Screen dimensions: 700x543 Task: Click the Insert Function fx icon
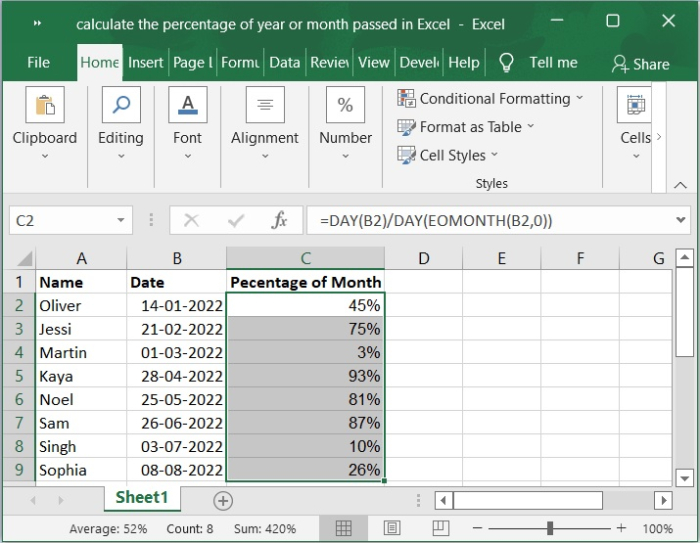(280, 220)
